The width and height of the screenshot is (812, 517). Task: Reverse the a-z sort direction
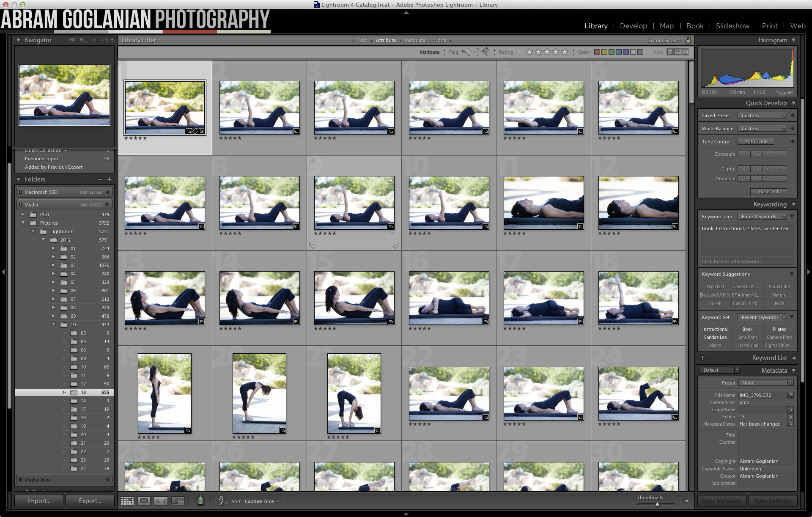click(x=221, y=501)
